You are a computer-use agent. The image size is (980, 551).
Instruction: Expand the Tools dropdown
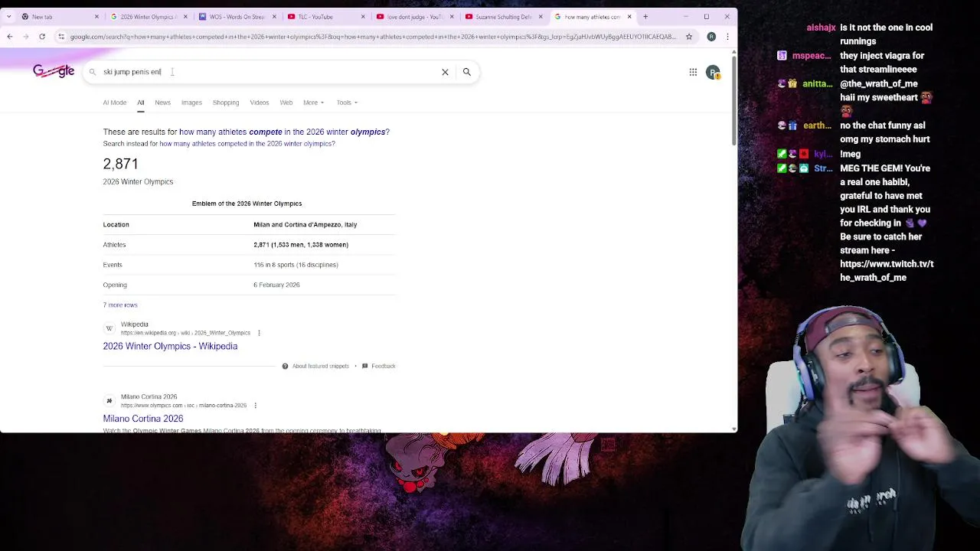pos(347,103)
